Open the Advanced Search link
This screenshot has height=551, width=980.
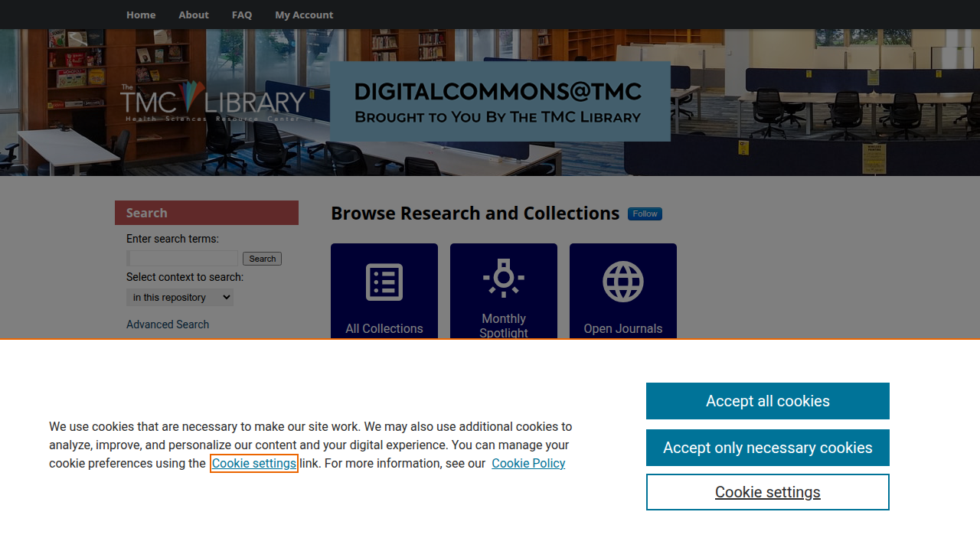tap(168, 324)
